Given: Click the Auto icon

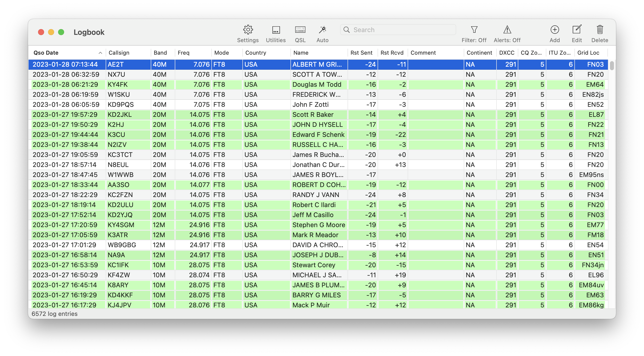Looking at the screenshot, I should pos(323,29).
